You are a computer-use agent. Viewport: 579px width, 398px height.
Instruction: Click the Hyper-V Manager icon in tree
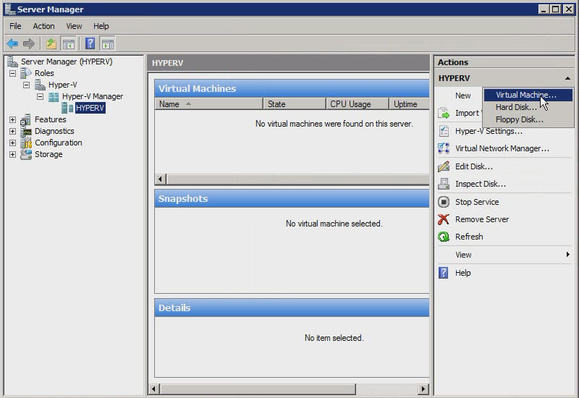point(54,96)
